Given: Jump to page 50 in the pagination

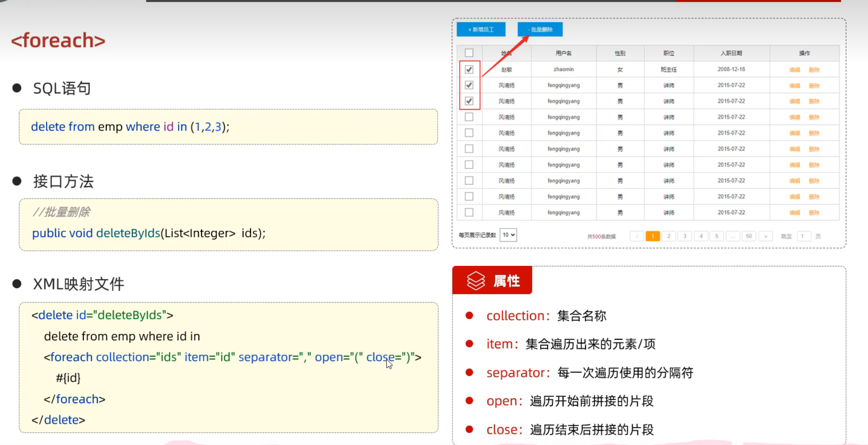Looking at the screenshot, I should point(749,236).
